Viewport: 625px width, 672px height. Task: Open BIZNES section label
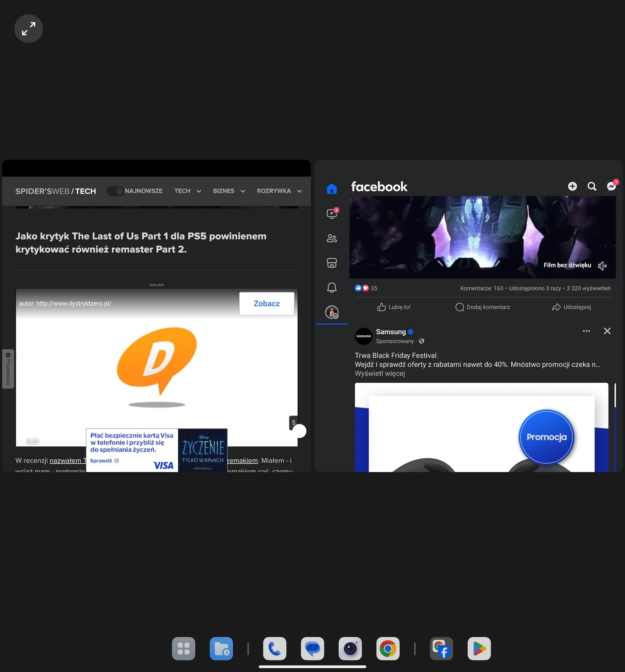point(224,191)
